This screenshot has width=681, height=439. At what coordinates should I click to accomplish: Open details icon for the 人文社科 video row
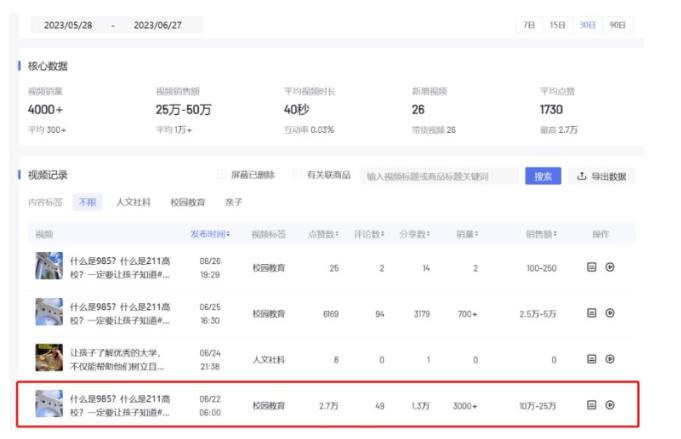click(591, 359)
